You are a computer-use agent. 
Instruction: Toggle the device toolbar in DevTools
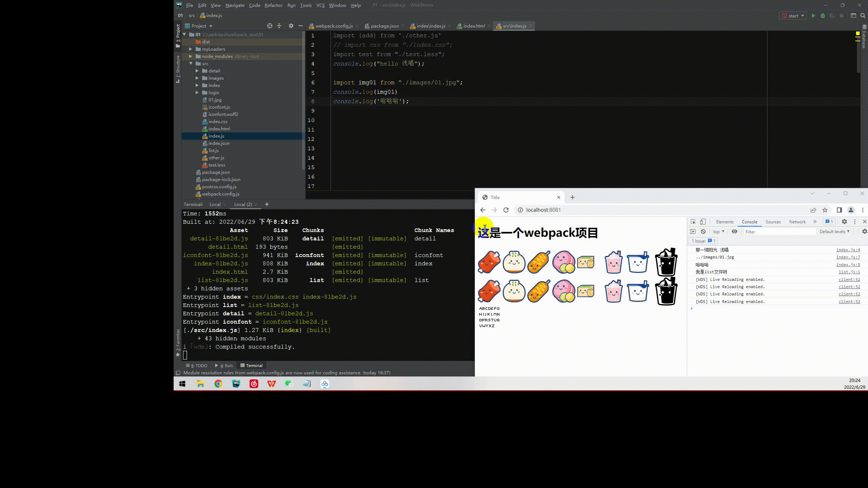[703, 222]
